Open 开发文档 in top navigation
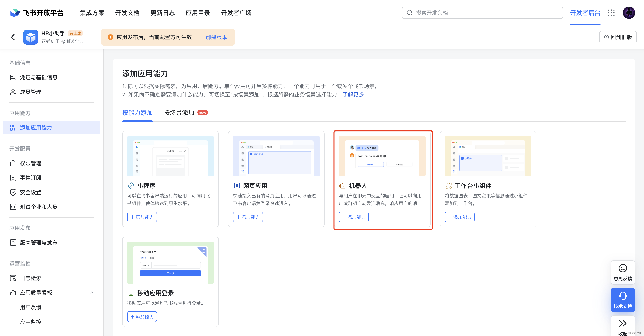Viewport: 644px width, 336px height. point(127,13)
